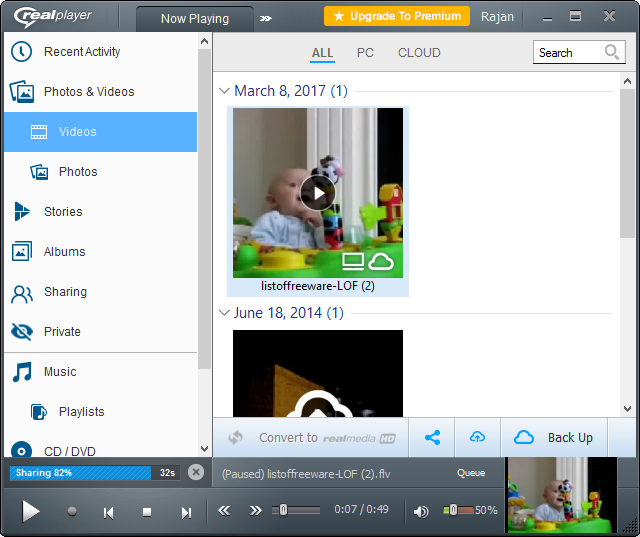640x537 pixels.
Task: Click the fast forward double-arrow button
Action: click(x=256, y=510)
